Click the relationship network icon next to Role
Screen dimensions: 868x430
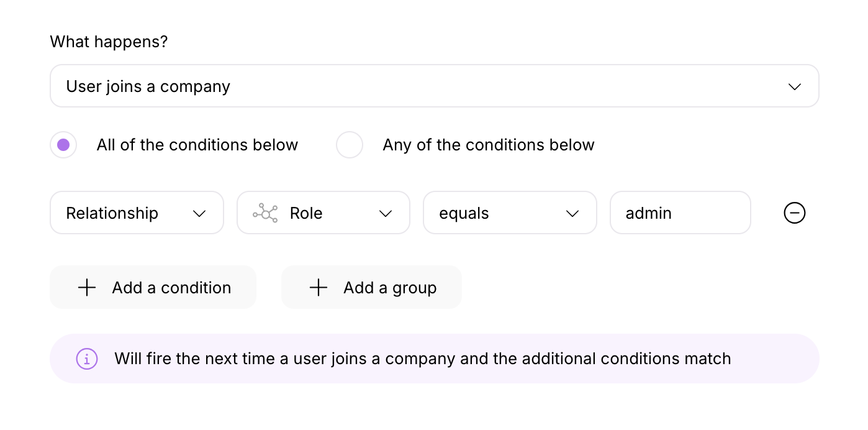[265, 213]
